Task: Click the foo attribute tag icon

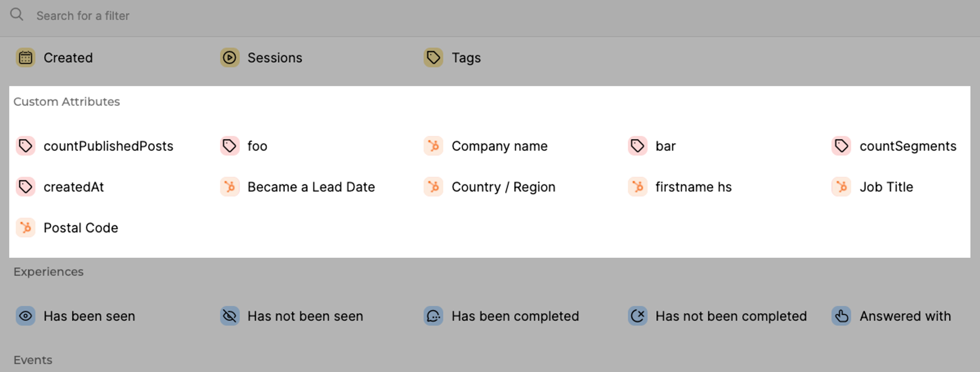Action: pyautogui.click(x=229, y=146)
